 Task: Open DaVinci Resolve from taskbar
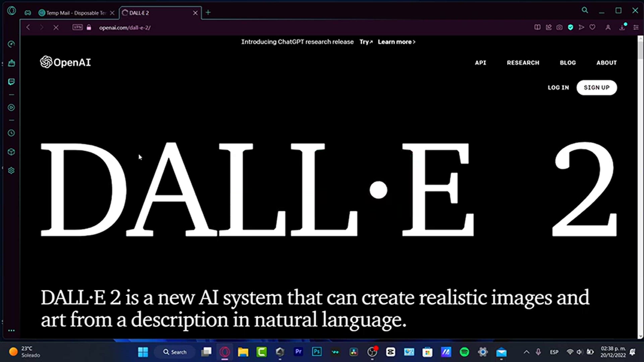click(x=354, y=352)
